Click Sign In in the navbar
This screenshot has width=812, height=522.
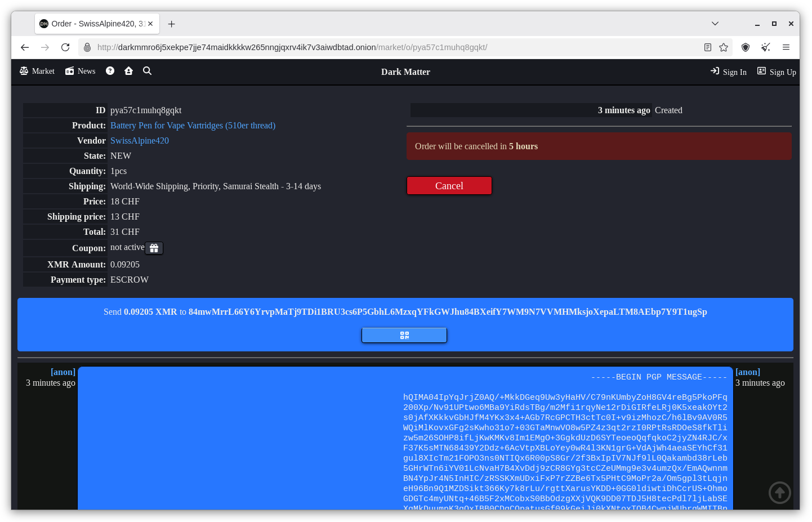click(x=728, y=72)
